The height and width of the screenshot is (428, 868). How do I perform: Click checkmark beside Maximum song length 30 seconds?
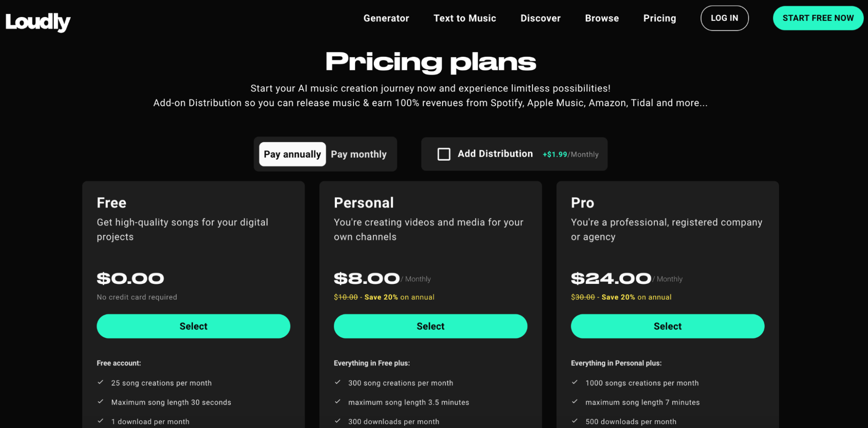click(101, 402)
